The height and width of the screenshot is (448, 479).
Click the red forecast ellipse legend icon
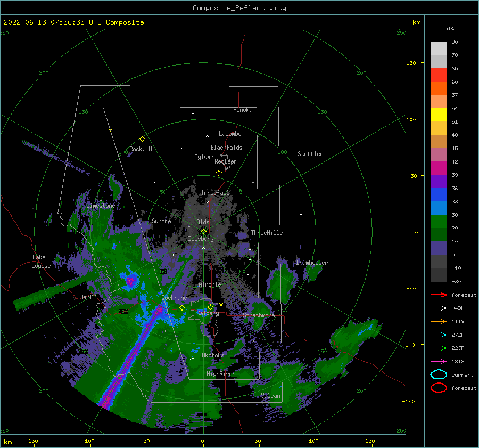(x=439, y=388)
